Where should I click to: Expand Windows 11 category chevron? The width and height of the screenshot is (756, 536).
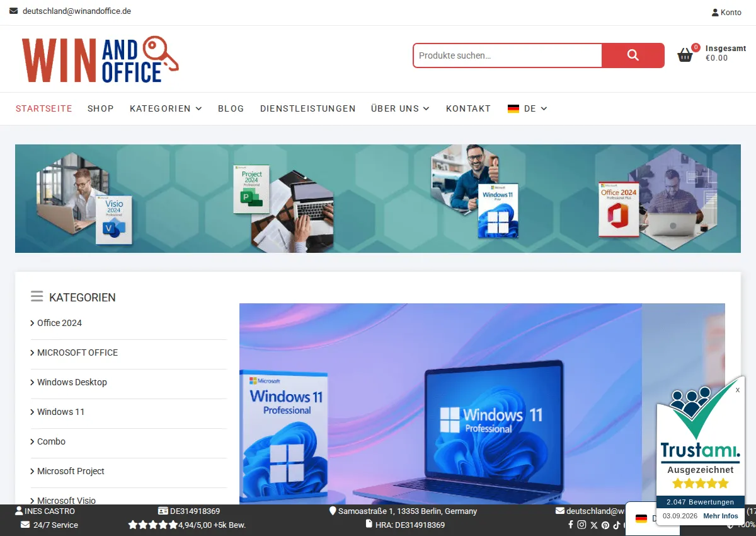point(32,412)
